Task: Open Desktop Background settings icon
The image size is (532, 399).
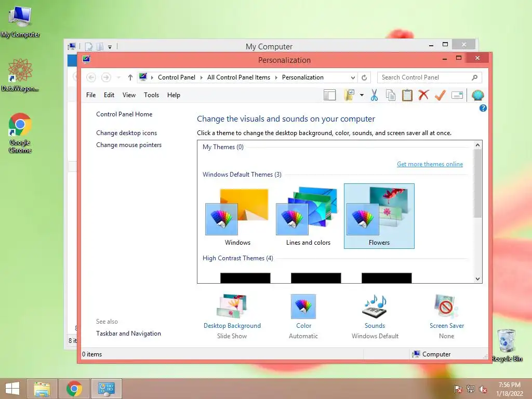Action: 232,307
